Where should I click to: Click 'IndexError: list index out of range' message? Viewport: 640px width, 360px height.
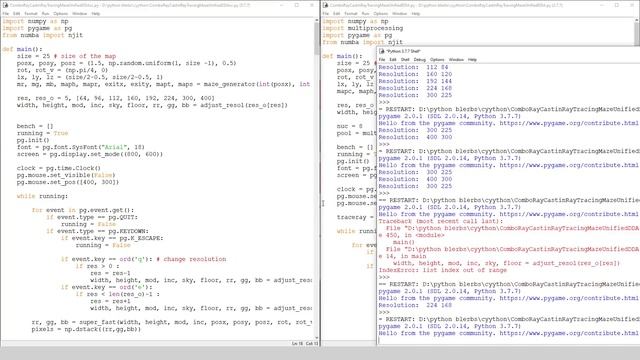pos(442,270)
